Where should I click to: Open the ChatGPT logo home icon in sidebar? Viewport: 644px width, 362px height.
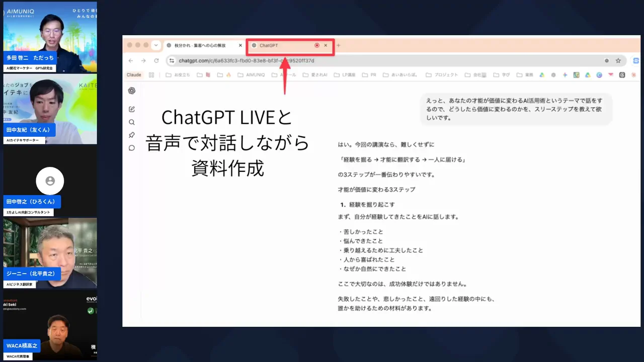132,90
